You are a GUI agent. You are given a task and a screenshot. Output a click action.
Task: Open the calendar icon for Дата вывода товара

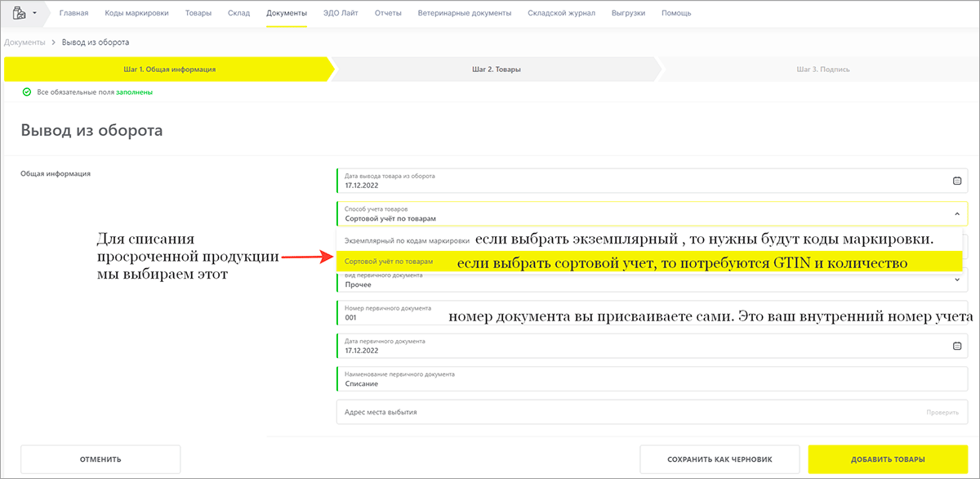click(956, 181)
